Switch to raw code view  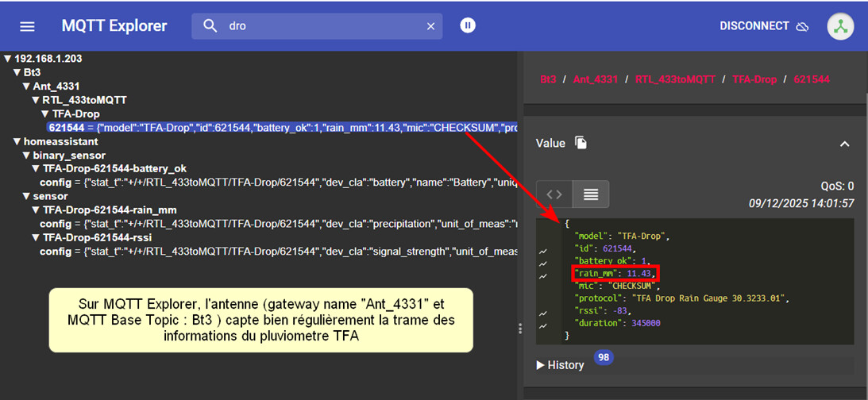(x=554, y=194)
